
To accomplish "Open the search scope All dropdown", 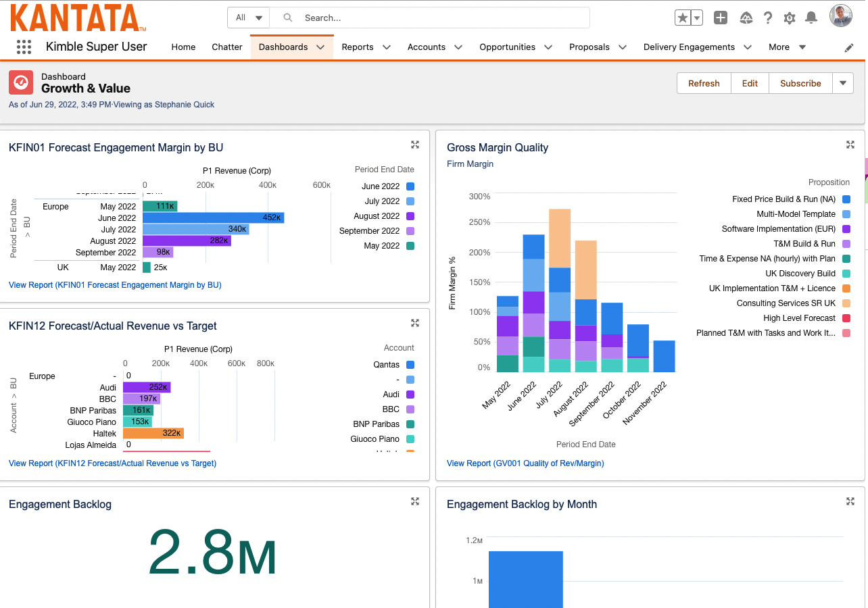I will tap(248, 18).
